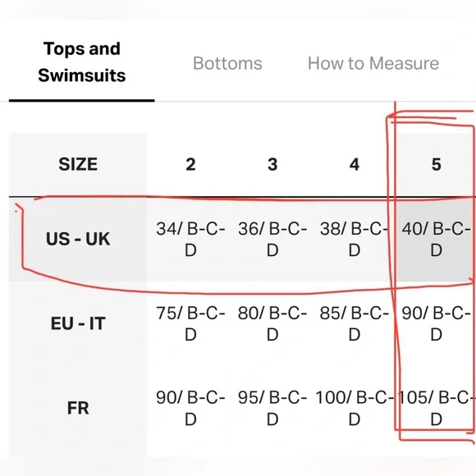
Task: Click the EU - IT row label
Action: point(78,323)
